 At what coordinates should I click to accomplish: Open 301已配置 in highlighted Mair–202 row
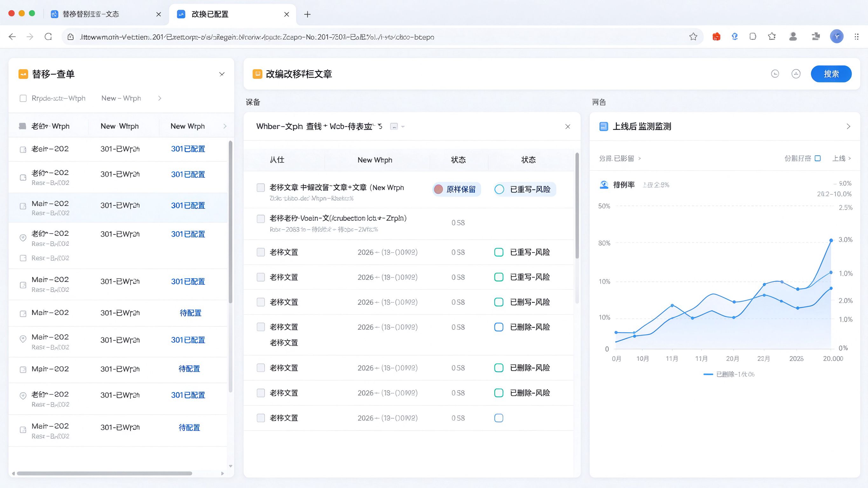[188, 206]
